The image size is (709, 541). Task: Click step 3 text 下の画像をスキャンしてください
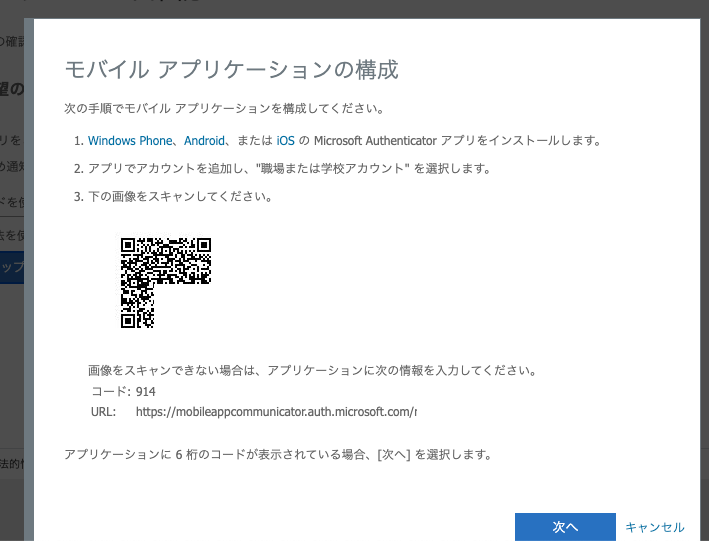[180, 197]
